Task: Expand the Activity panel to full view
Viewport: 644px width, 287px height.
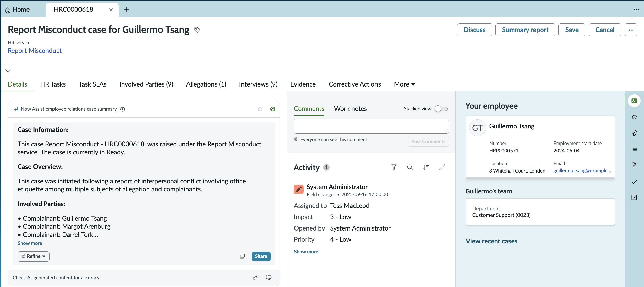Action: click(x=442, y=167)
